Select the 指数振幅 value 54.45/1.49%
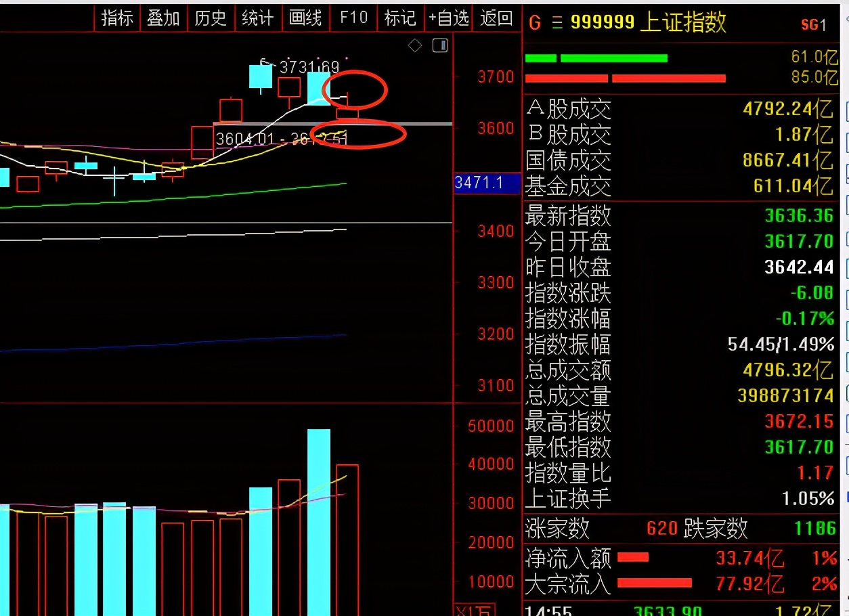This screenshot has height=616, width=849. [x=781, y=345]
